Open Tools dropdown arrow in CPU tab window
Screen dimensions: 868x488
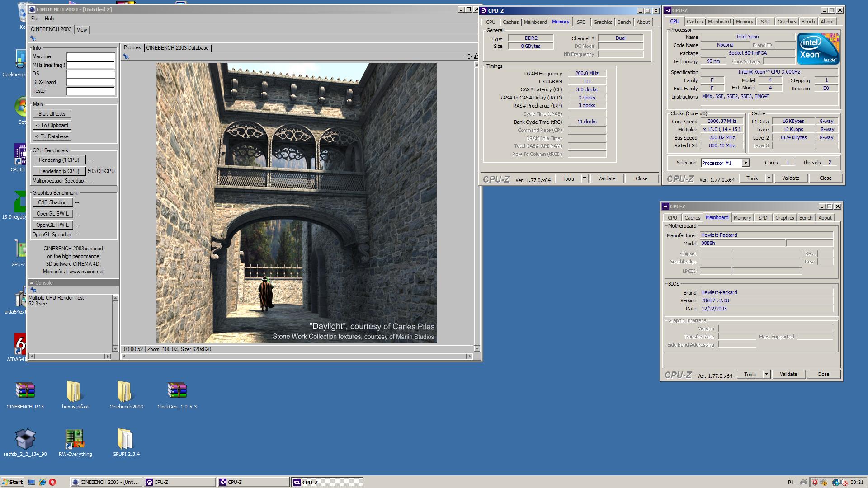[x=769, y=178]
